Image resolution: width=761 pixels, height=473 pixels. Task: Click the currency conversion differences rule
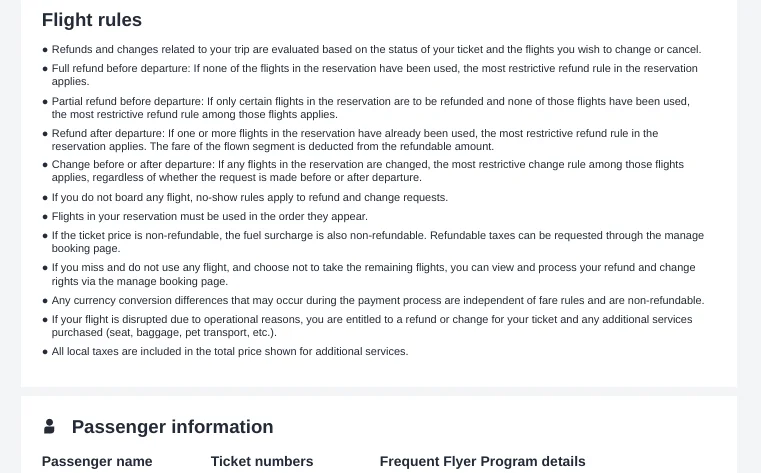point(378,300)
